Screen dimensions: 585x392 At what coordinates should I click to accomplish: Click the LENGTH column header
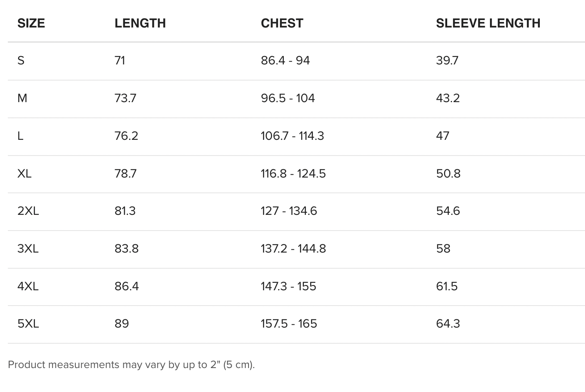pos(140,23)
